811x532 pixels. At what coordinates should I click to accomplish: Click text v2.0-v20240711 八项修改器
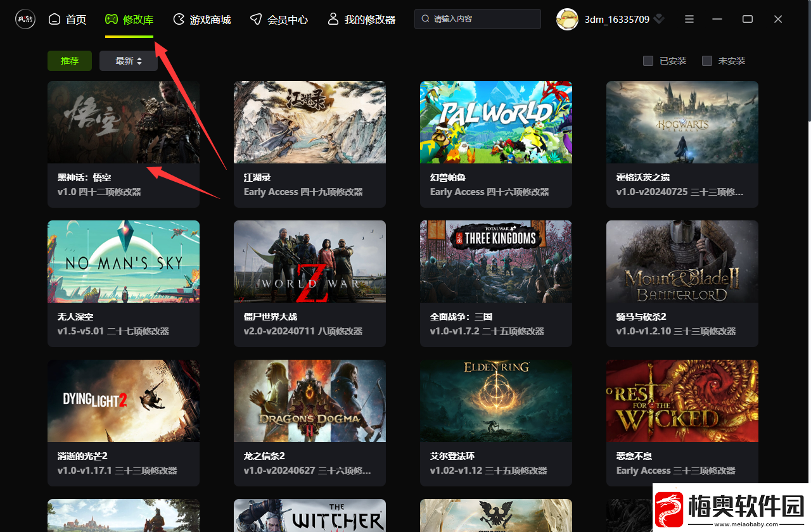point(303,331)
